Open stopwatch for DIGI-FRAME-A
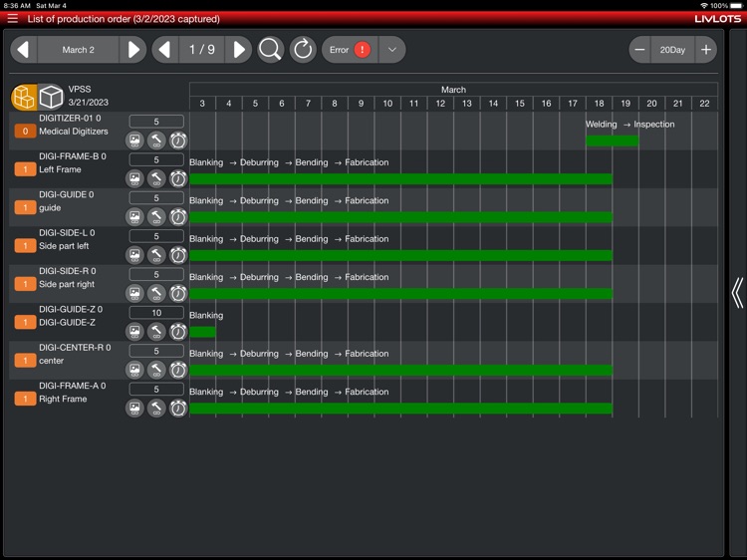Image resolution: width=747 pixels, height=560 pixels. click(178, 408)
